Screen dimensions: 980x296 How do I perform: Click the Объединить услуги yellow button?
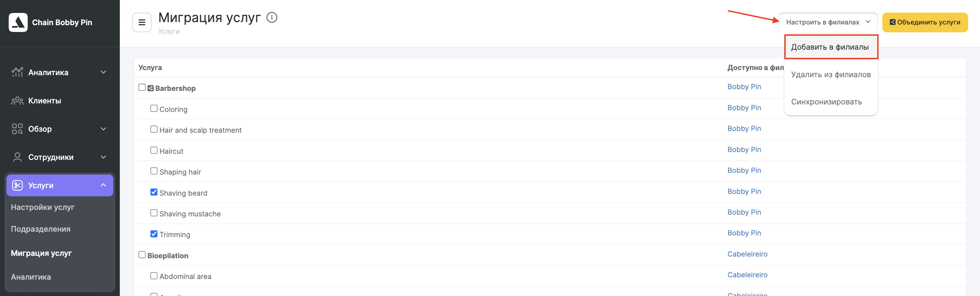click(x=925, y=22)
